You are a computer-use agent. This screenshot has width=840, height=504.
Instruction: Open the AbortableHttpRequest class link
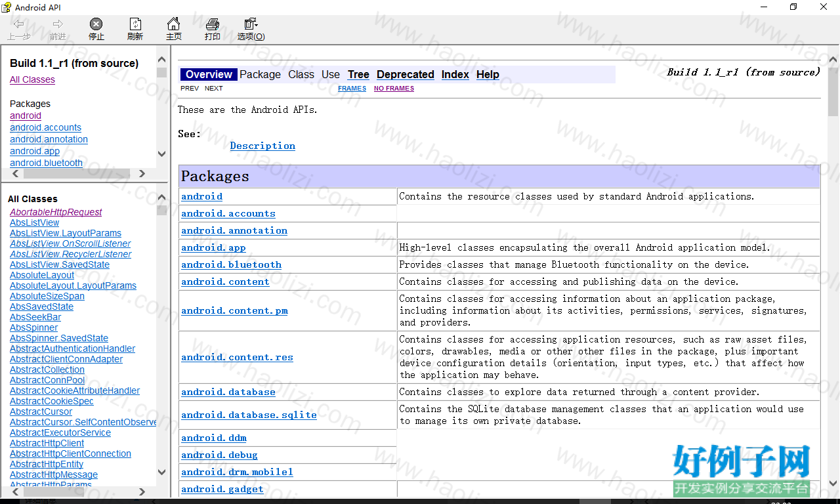pyautogui.click(x=56, y=212)
